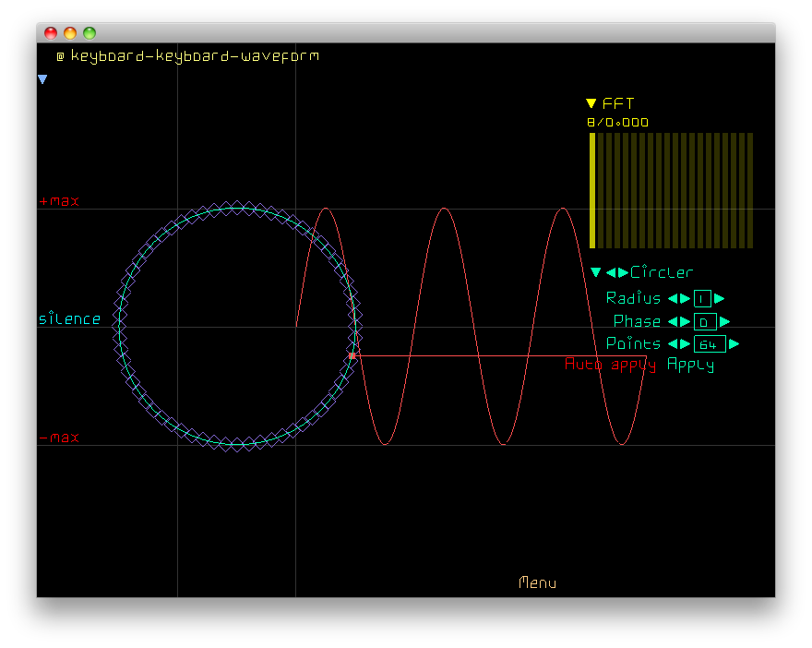Select the Phase value box
Image resolution: width=812 pixels, height=648 pixels.
(x=705, y=321)
